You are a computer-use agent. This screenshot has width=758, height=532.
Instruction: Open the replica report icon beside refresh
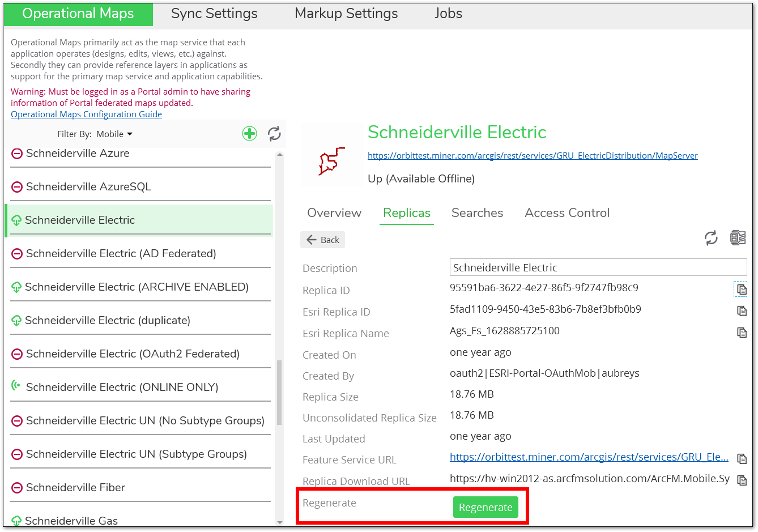[738, 238]
